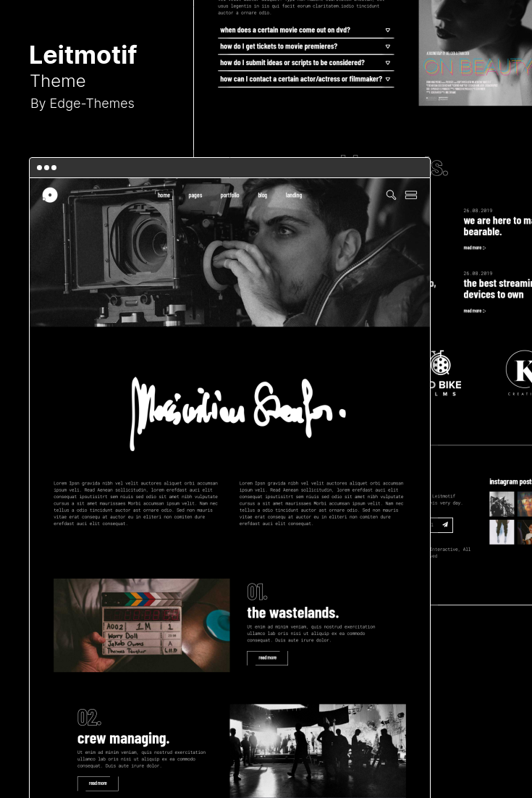
Task: Open the On Beauty movie poster
Action: tap(475, 53)
